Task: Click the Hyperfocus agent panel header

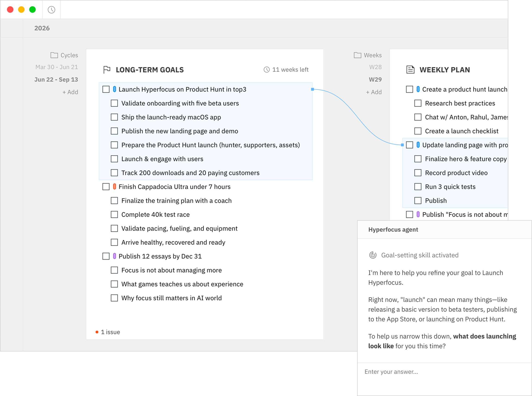Action: pos(445,229)
